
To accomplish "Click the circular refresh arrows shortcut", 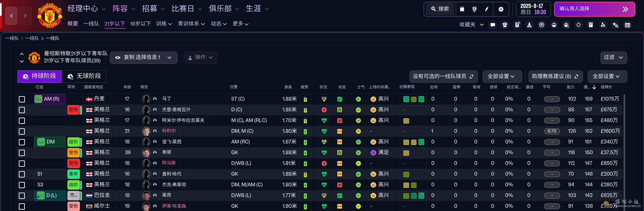I will (x=579, y=25).
